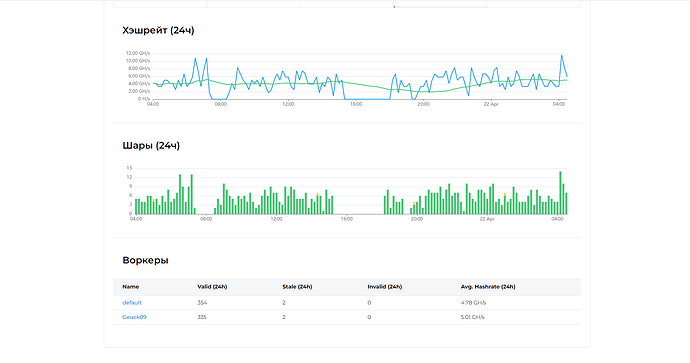Click the 9 label on shares axis

pos(130,187)
